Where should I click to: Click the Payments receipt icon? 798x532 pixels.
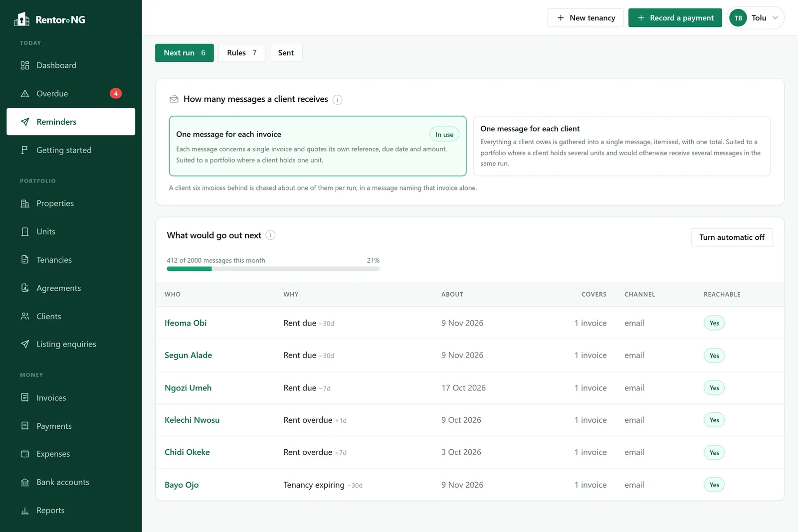click(x=25, y=426)
